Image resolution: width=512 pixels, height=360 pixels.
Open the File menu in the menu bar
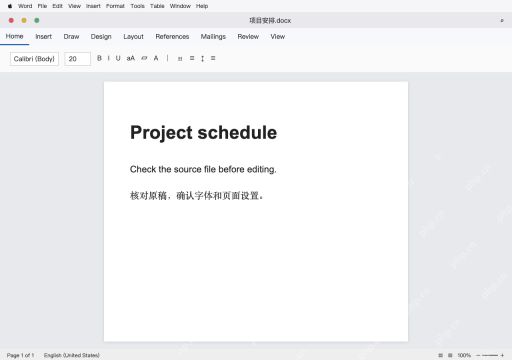click(x=42, y=6)
